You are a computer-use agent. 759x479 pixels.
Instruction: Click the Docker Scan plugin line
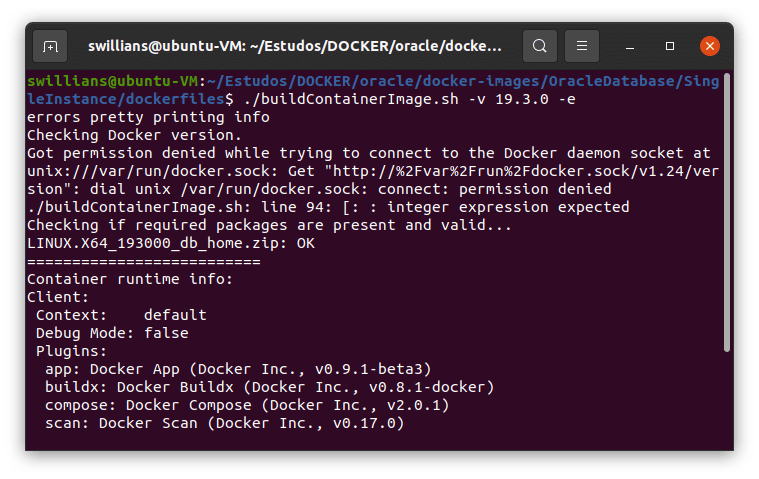click(224, 423)
